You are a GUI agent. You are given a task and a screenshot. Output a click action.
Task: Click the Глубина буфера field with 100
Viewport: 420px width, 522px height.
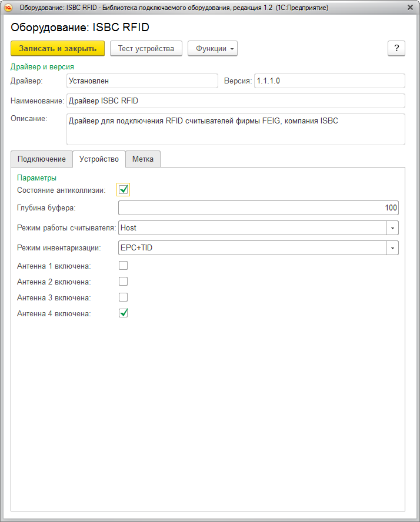(258, 208)
